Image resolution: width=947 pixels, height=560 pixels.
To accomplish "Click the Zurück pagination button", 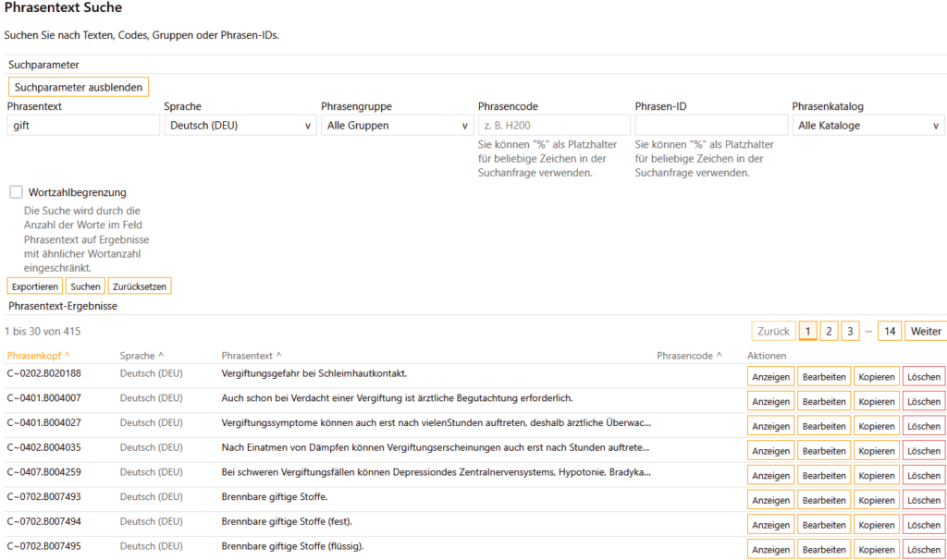I will point(774,332).
